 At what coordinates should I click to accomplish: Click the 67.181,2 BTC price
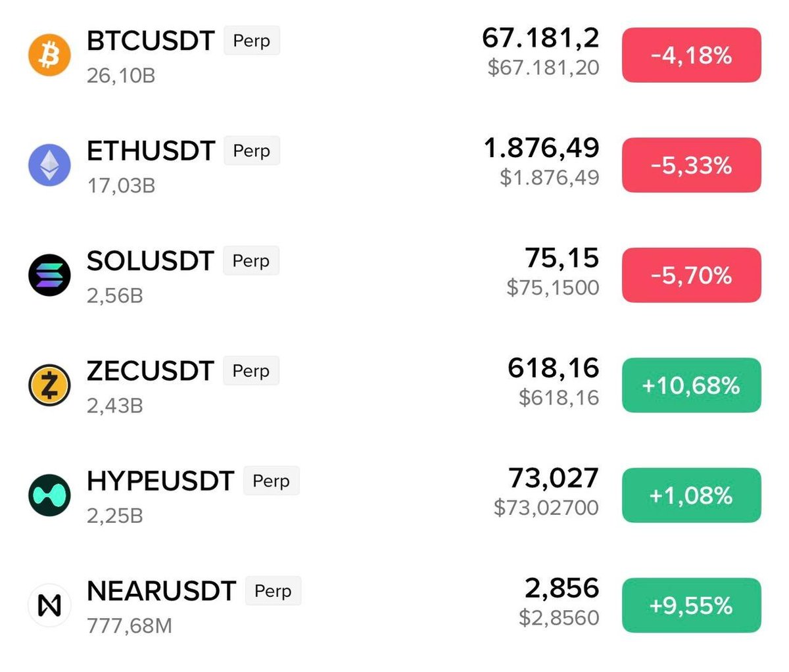pos(540,38)
